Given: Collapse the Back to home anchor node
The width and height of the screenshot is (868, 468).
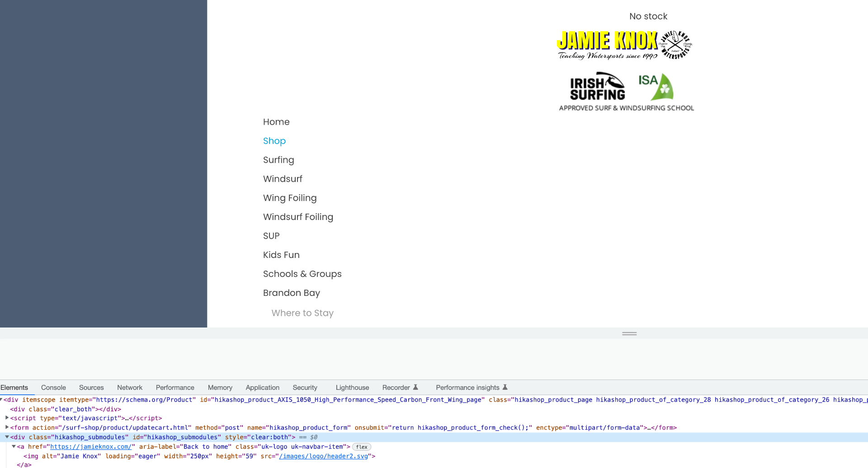Looking at the screenshot, I should tap(14, 446).
